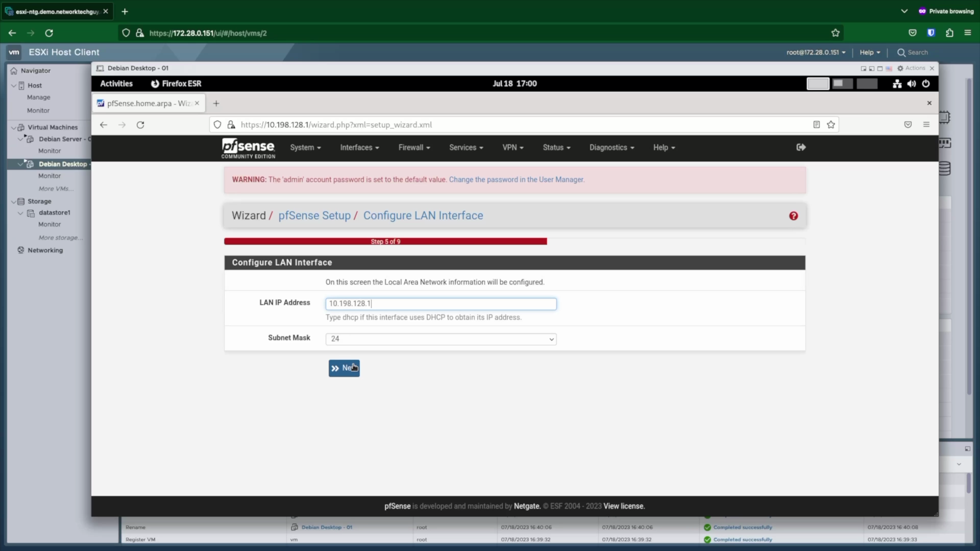This screenshot has width=980, height=551.
Task: Click Configure LAN Interface breadcrumb link
Action: pos(423,216)
